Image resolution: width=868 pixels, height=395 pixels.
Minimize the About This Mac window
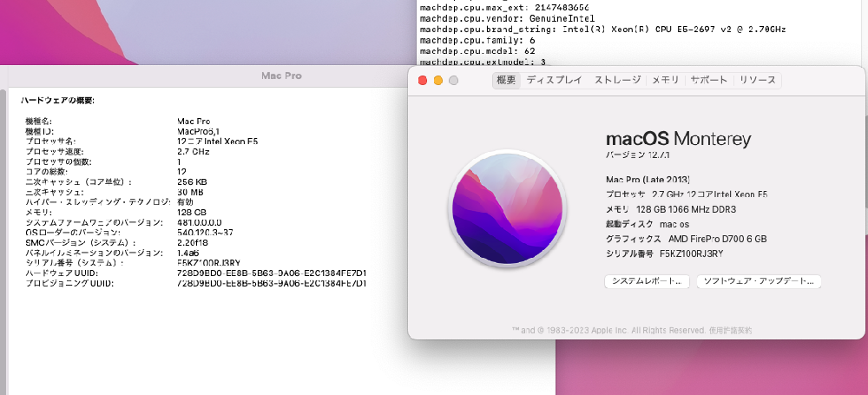(x=437, y=81)
